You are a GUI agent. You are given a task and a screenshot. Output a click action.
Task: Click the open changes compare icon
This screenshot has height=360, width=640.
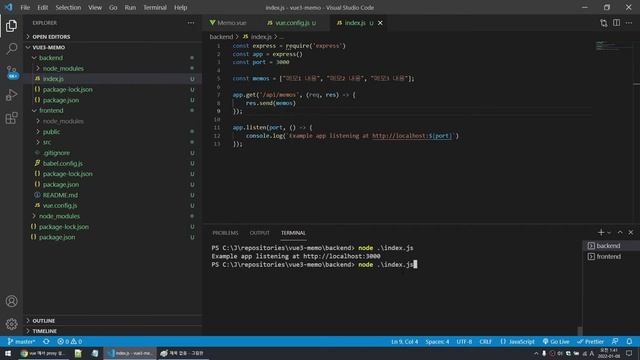coord(604,23)
